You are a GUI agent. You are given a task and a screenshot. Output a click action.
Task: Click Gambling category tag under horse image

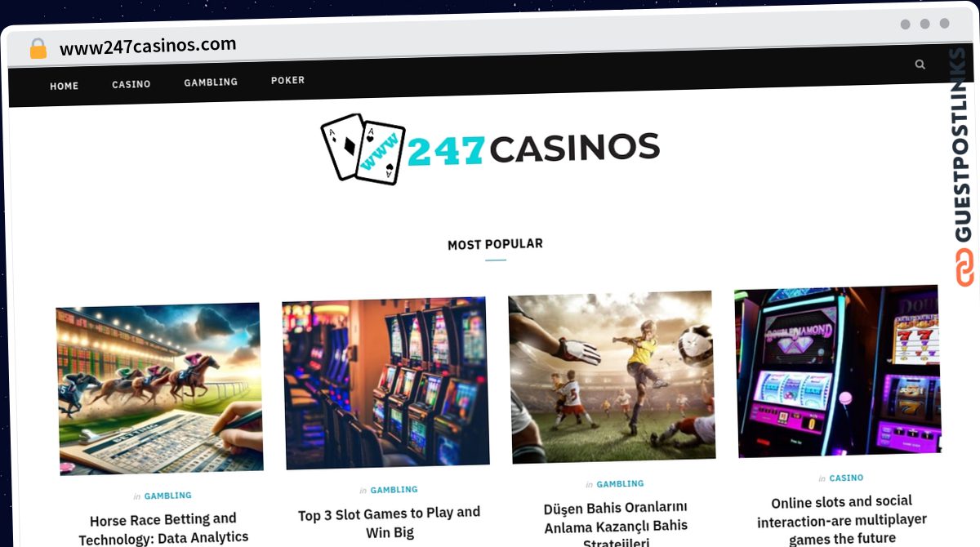[167, 496]
